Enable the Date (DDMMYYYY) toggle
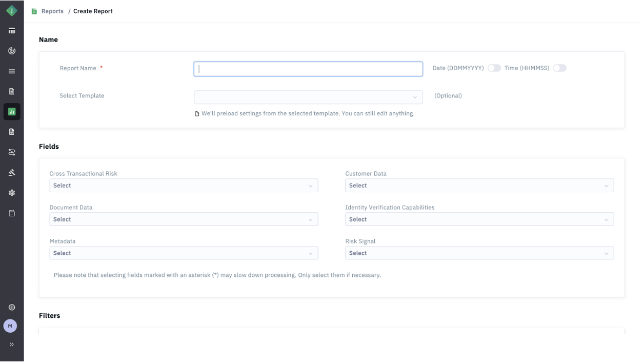 (494, 68)
